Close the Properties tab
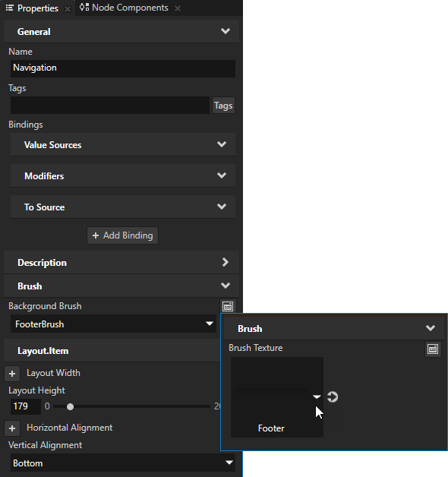The height and width of the screenshot is (477, 448). tap(68, 9)
